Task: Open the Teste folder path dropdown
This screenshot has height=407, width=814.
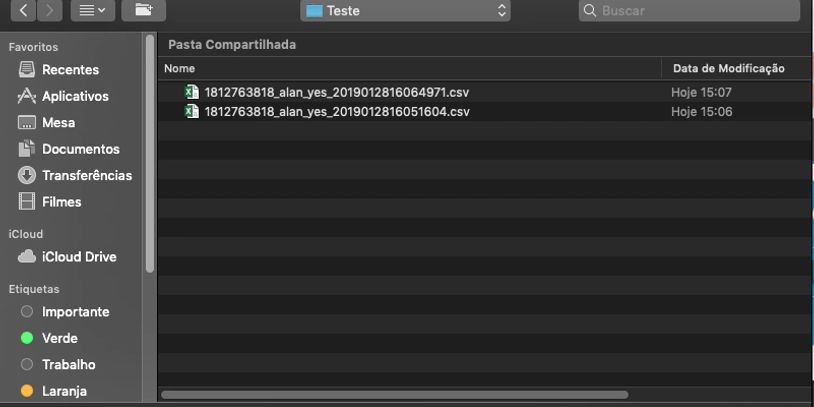Action: [405, 11]
